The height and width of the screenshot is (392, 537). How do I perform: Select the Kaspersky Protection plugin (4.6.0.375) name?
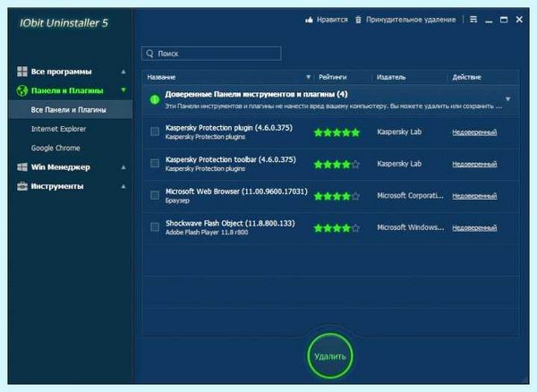point(229,128)
